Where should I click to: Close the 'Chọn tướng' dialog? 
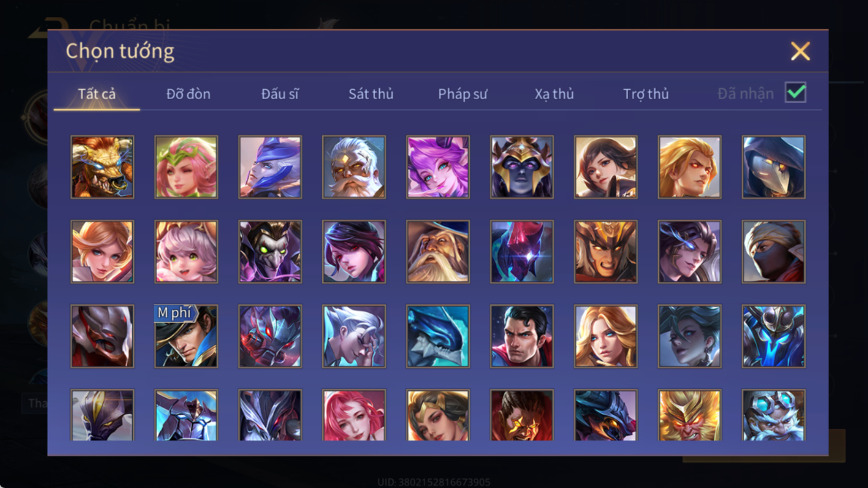pyautogui.click(x=800, y=51)
